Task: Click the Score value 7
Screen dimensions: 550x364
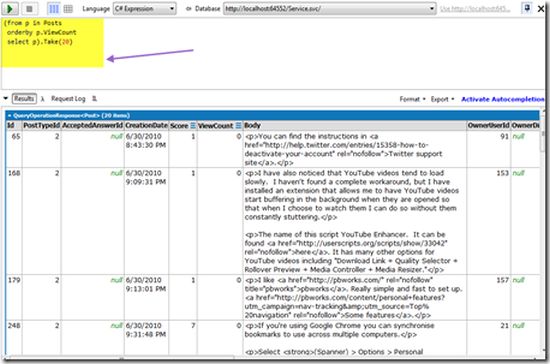Action: (x=193, y=326)
